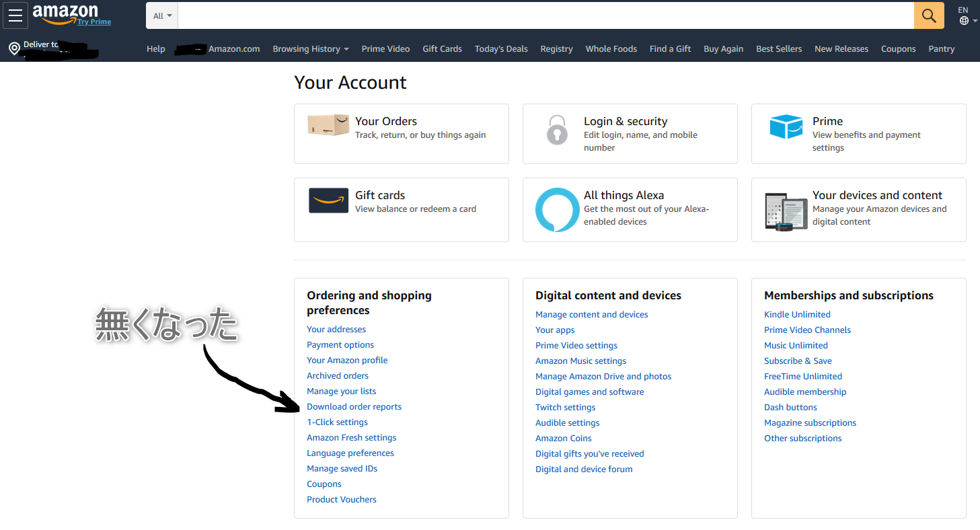Image resolution: width=980 pixels, height=530 pixels.
Task: Open Manage saved IDs link
Action: tap(342, 469)
